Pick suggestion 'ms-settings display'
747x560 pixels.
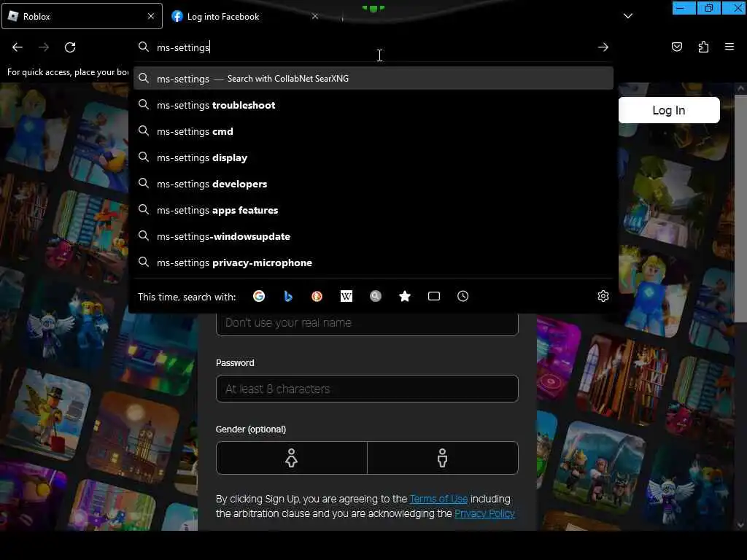(373, 157)
